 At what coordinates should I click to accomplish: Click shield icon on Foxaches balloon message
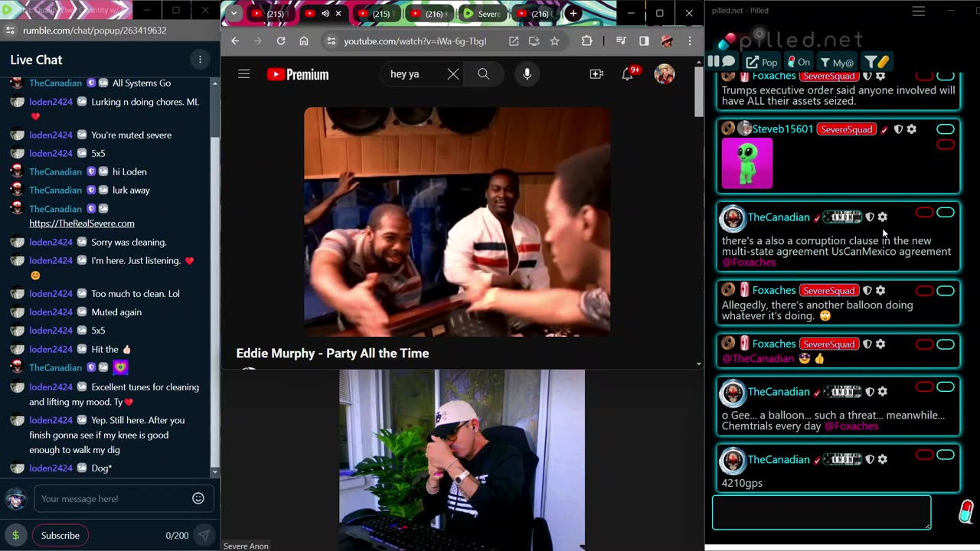coord(867,291)
